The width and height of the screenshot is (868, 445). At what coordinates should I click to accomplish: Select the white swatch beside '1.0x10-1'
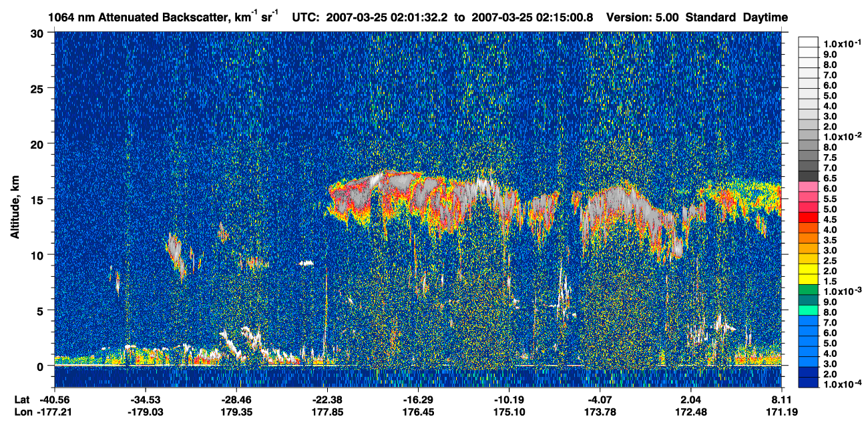(809, 41)
